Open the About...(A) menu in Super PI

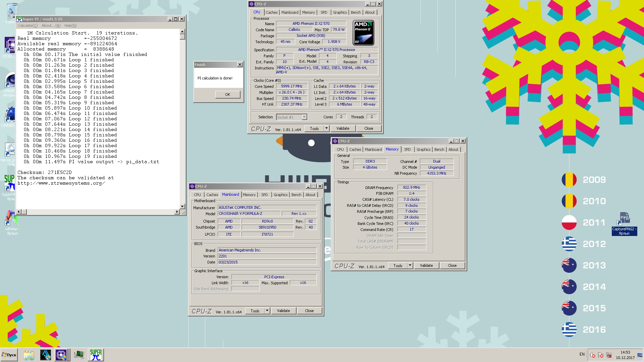[51, 25]
